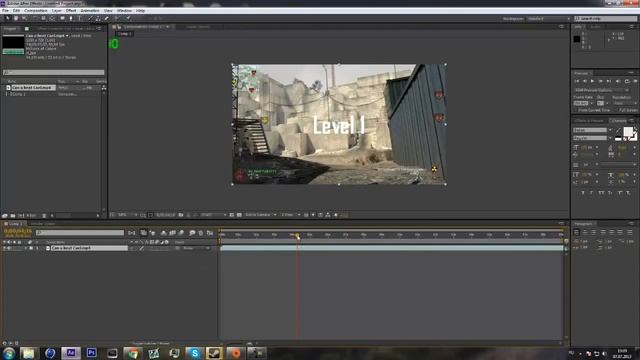
Task: Open the File menu
Action: pyautogui.click(x=5, y=11)
